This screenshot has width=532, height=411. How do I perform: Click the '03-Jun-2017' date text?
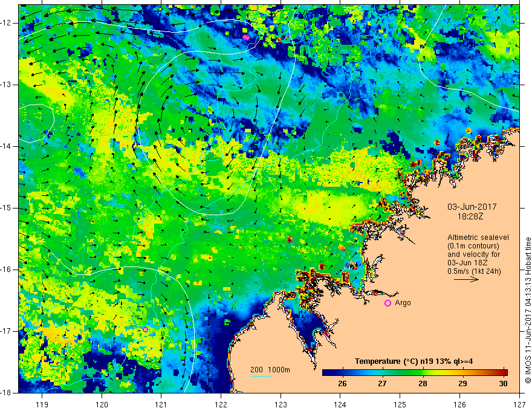(x=472, y=207)
